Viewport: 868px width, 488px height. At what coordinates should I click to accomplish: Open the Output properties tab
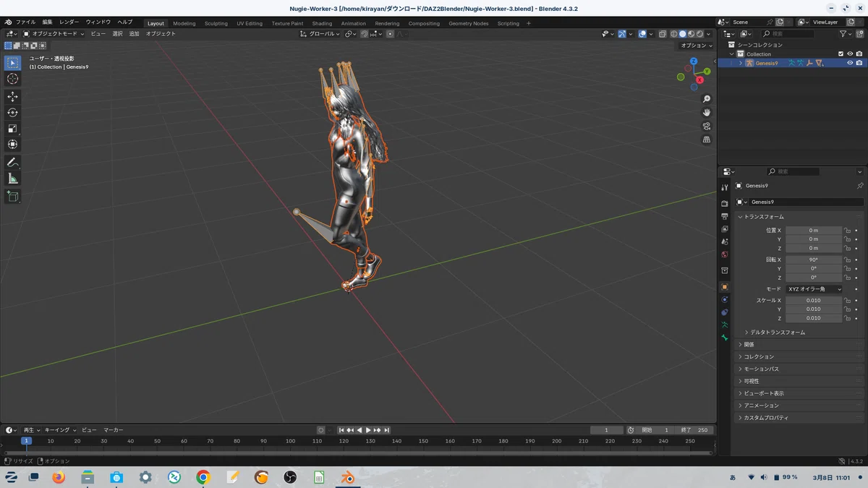tap(724, 216)
